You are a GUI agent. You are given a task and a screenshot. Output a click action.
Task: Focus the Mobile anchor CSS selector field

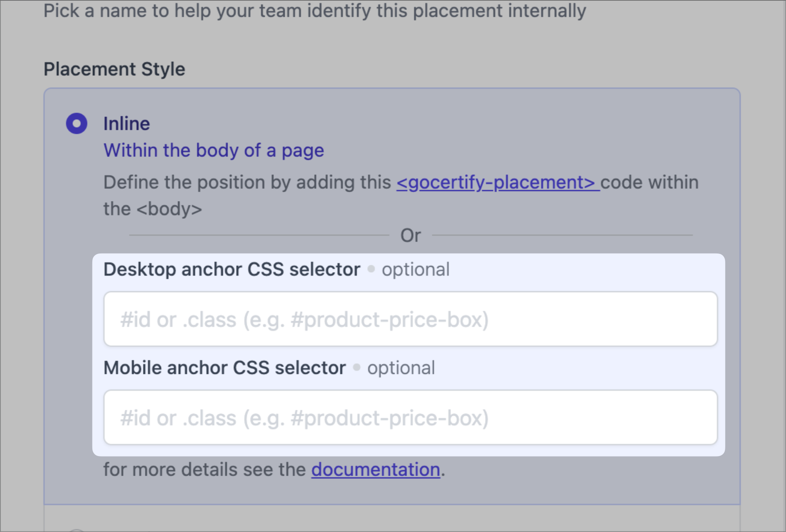click(410, 417)
